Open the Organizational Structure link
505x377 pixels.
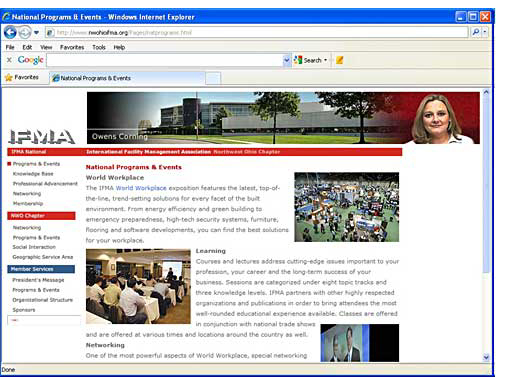pyautogui.click(x=42, y=300)
